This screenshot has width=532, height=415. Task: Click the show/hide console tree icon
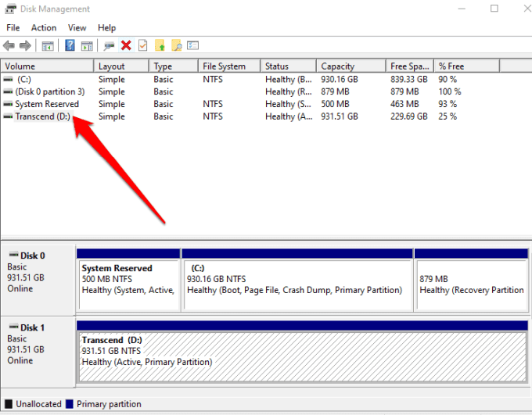(49, 46)
